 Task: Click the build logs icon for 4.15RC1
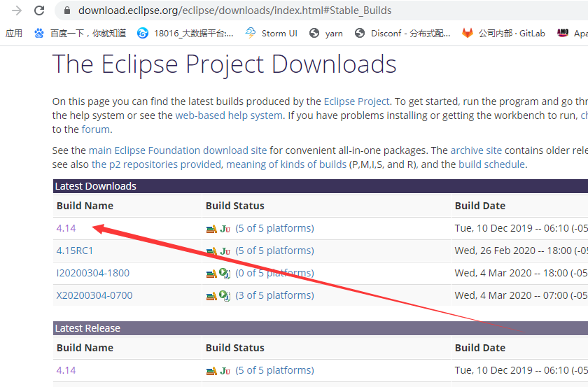click(211, 251)
